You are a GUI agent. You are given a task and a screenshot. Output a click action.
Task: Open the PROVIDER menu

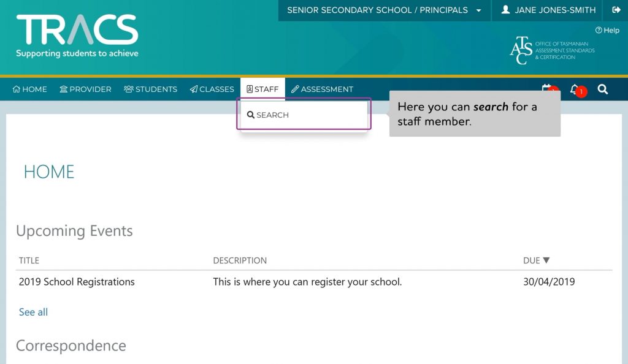[x=85, y=89]
